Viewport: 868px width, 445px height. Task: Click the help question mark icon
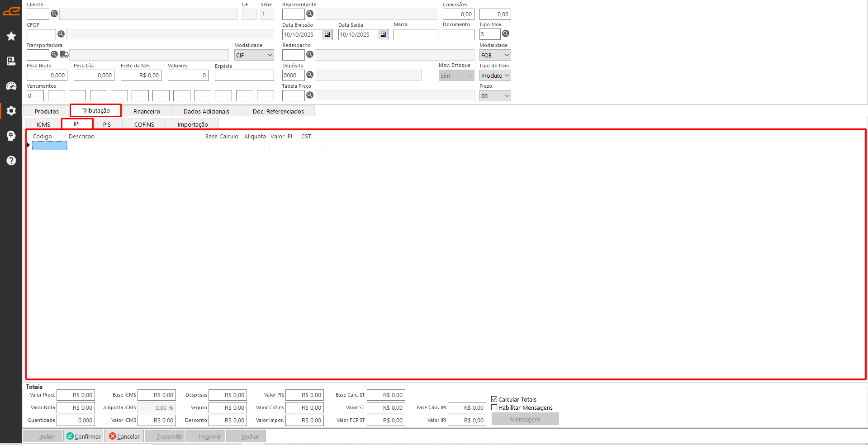[11, 161]
